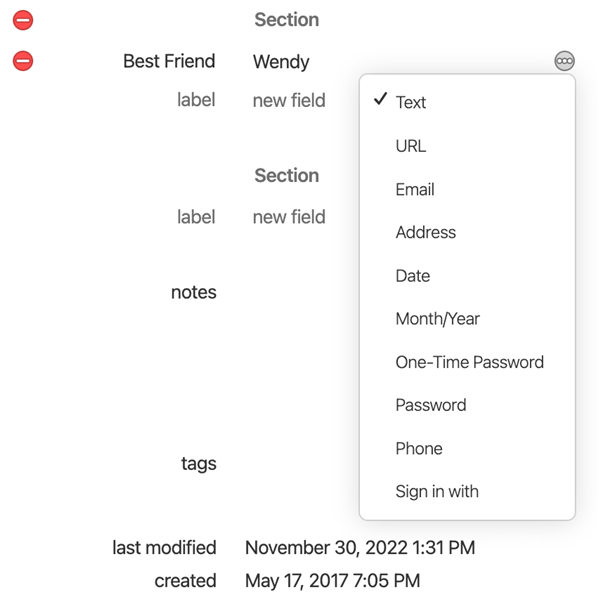The width and height of the screenshot is (600, 601).
Task: Choose One-Time Password field type
Action: [467, 362]
